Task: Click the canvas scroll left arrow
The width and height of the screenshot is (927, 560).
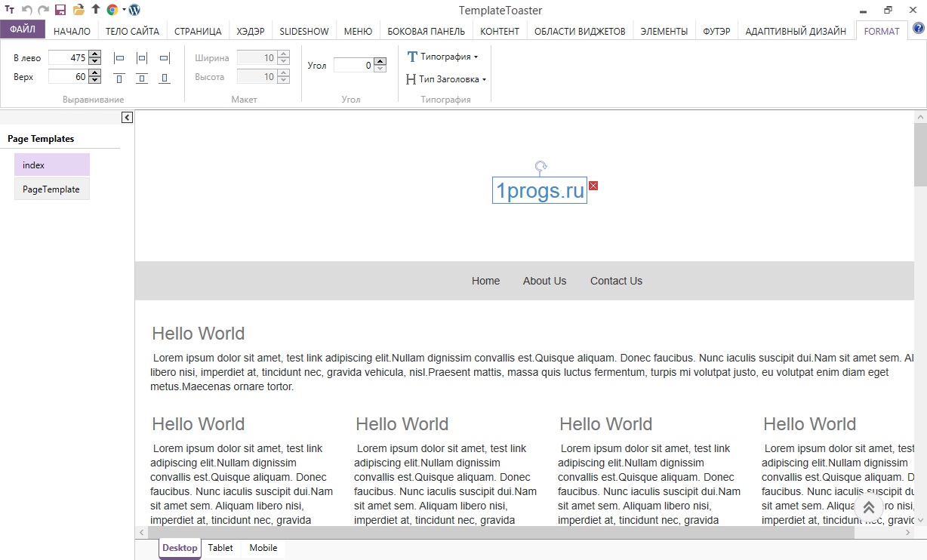Action: pos(141,532)
